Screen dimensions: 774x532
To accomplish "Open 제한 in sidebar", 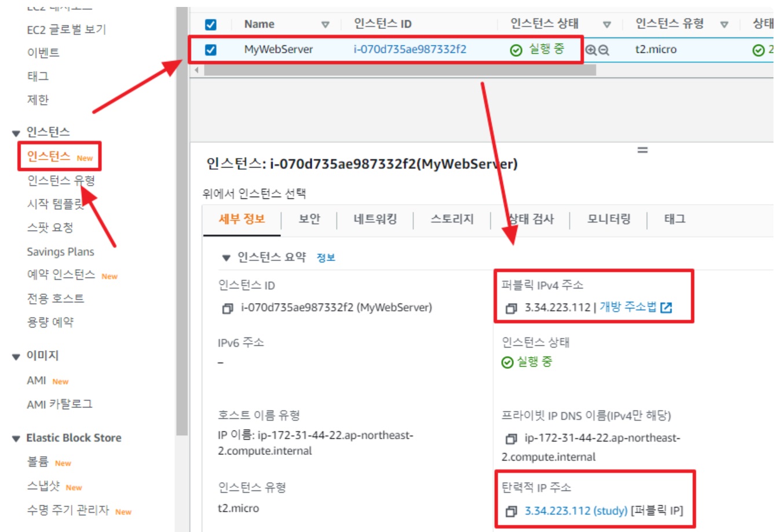I will 38,100.
